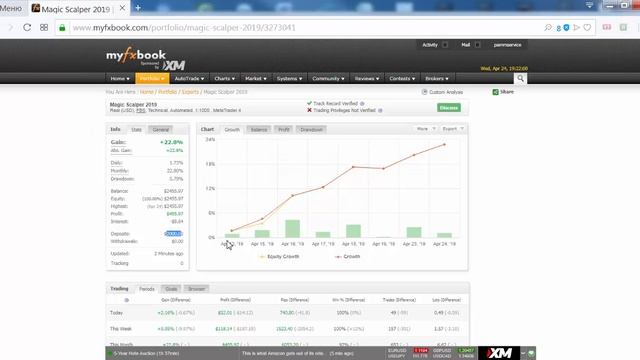Click the last growth data point for Apr 24
Screen dimensions: 640x360
coord(444,144)
